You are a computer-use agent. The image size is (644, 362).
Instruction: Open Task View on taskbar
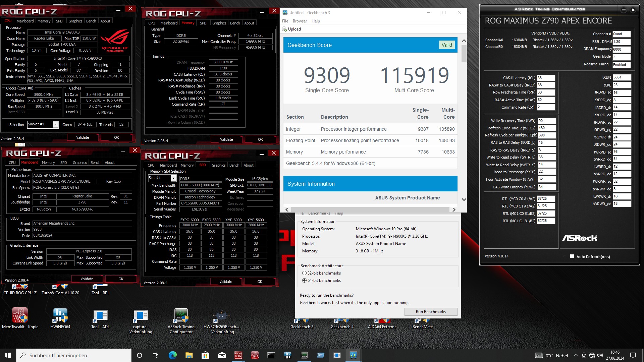pos(156,355)
